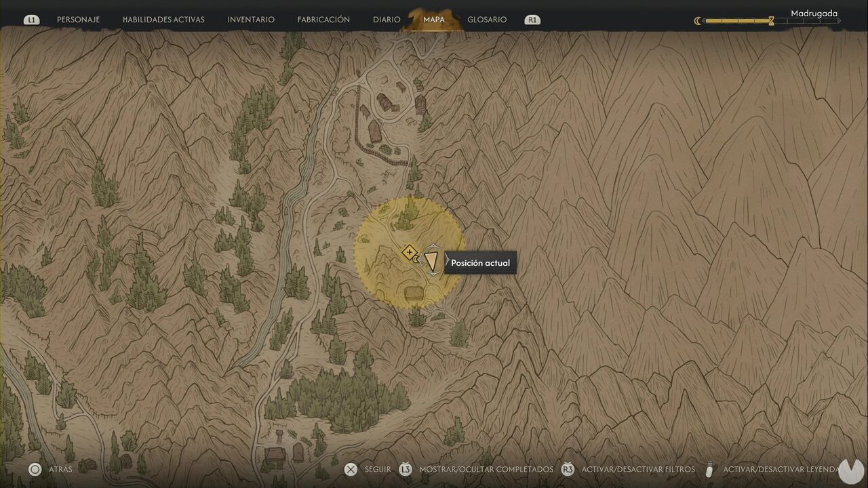Click the L3 stick icon
Screen dimensions: 868x488
[406, 469]
